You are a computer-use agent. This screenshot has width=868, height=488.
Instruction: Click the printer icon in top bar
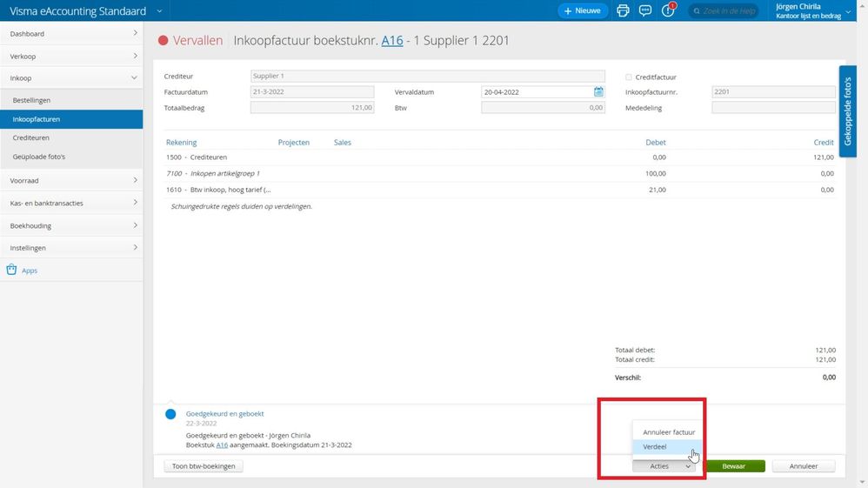click(623, 11)
